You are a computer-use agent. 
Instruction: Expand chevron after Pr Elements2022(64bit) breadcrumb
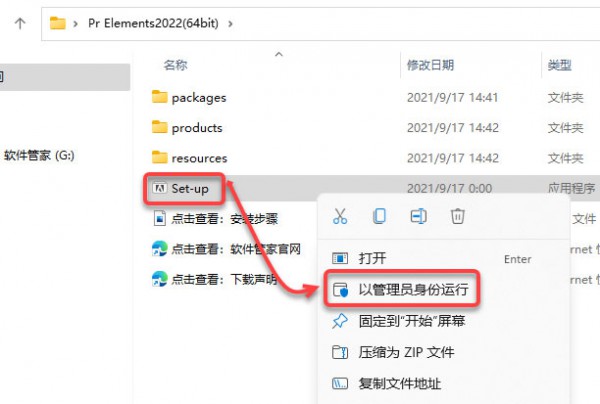(x=230, y=24)
